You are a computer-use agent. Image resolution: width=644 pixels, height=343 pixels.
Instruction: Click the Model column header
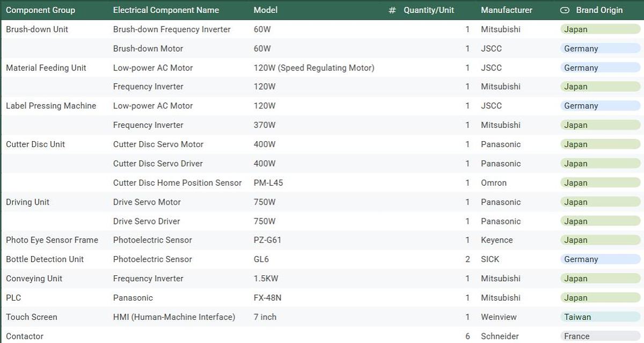(x=266, y=10)
